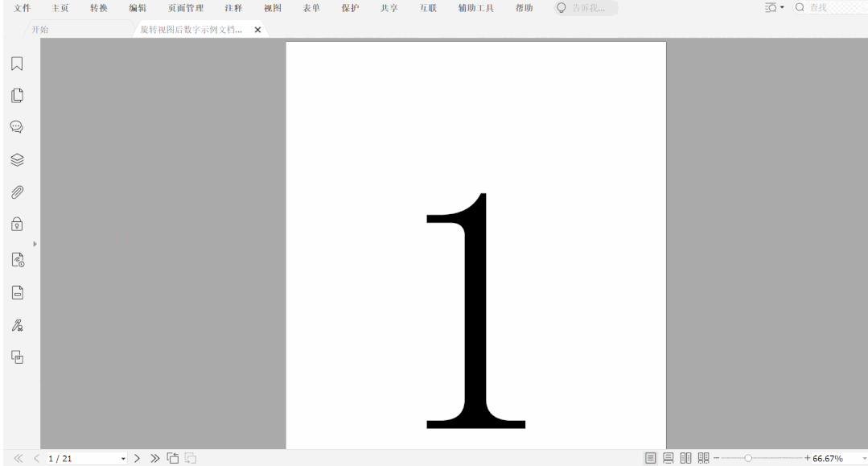Open the page number dropdown list

(x=123, y=459)
